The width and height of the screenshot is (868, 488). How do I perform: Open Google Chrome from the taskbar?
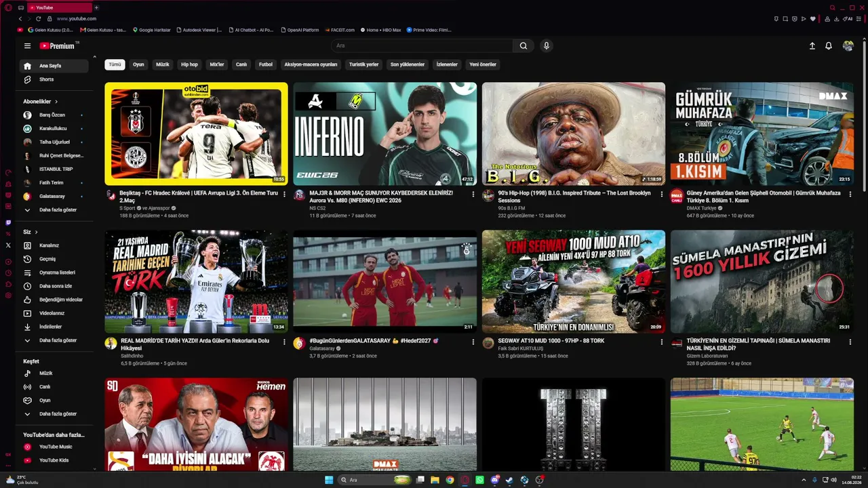tap(450, 480)
